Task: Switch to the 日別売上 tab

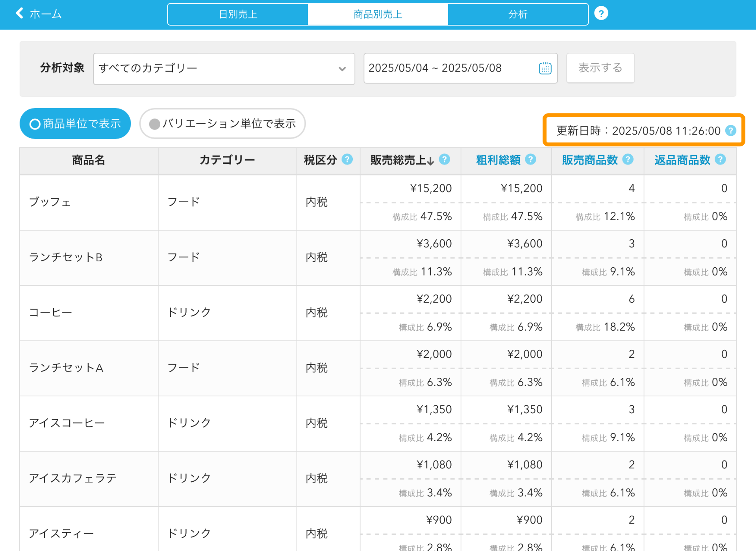Action: [238, 15]
